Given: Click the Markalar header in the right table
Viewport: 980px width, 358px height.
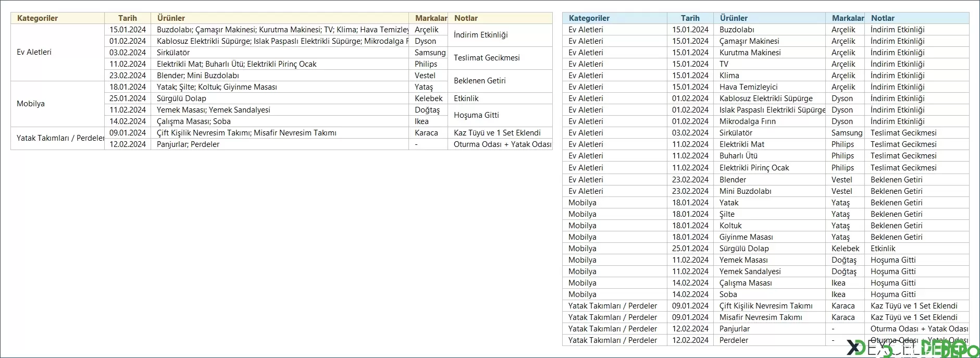Looking at the screenshot, I should point(845,18).
